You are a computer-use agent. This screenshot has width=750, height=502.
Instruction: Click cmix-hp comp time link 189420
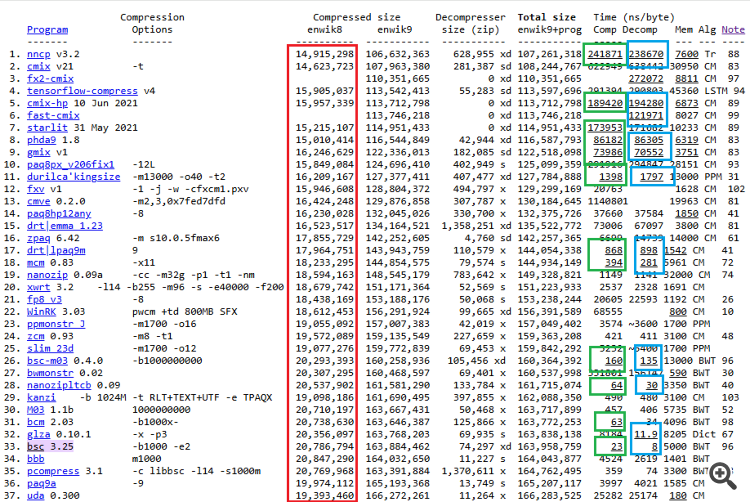coord(605,103)
